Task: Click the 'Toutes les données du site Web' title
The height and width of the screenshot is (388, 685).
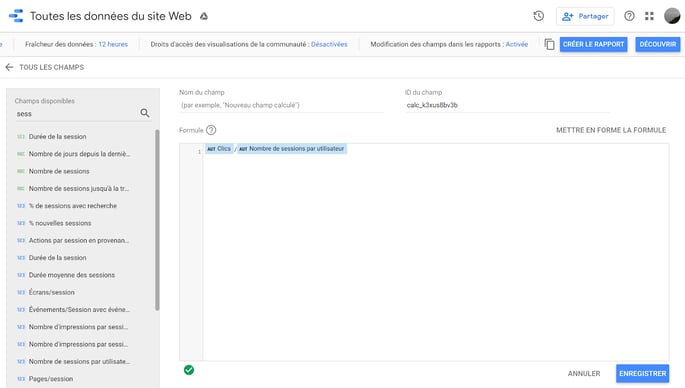Action: click(x=111, y=16)
